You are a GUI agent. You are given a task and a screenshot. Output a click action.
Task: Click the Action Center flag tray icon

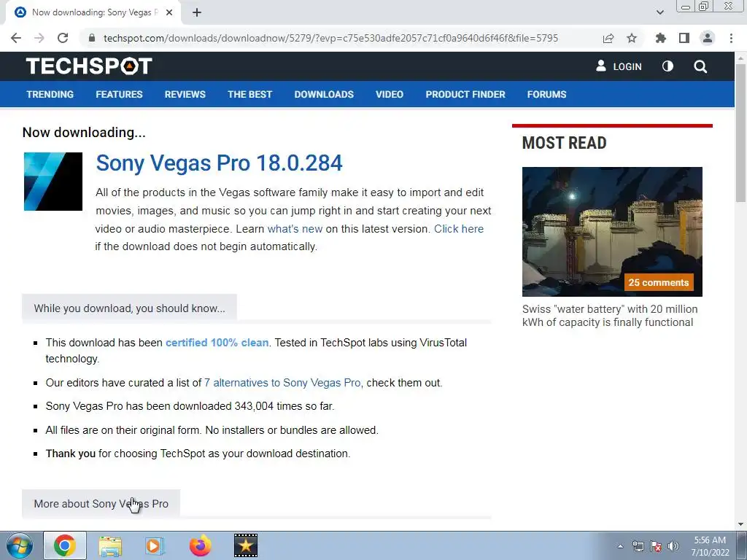pyautogui.click(x=656, y=546)
